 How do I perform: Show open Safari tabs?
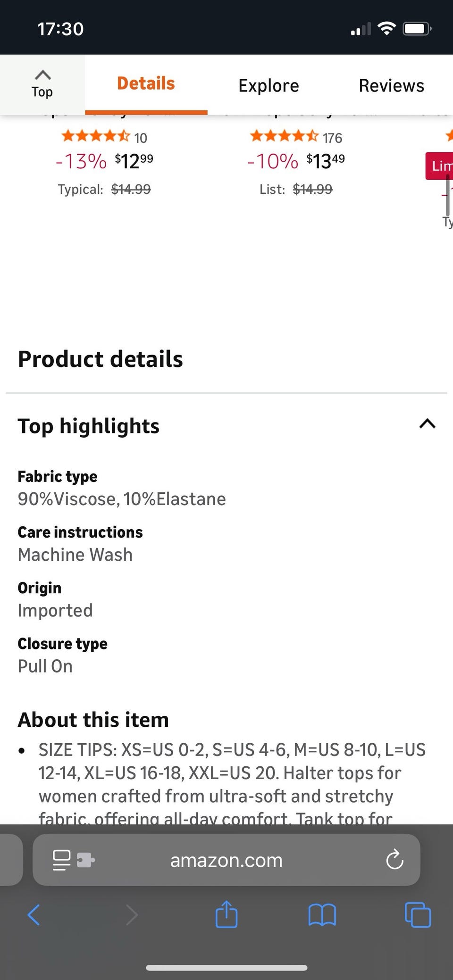418,915
